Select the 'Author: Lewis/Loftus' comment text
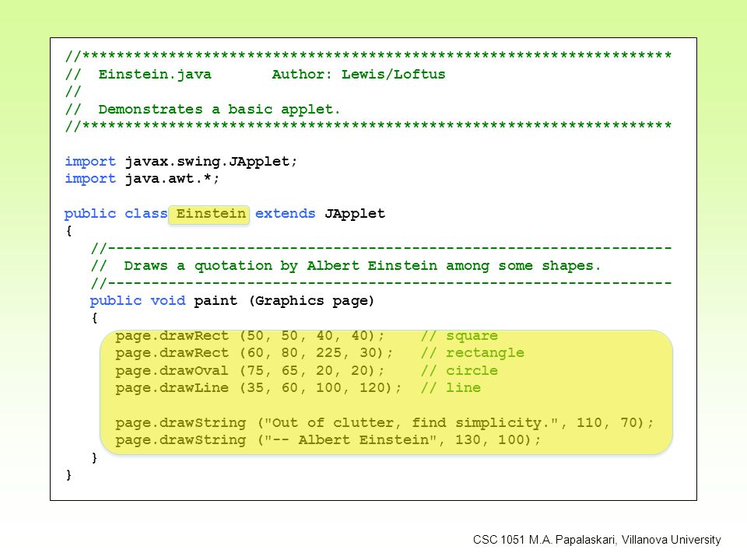The image size is (747, 560). click(358, 75)
